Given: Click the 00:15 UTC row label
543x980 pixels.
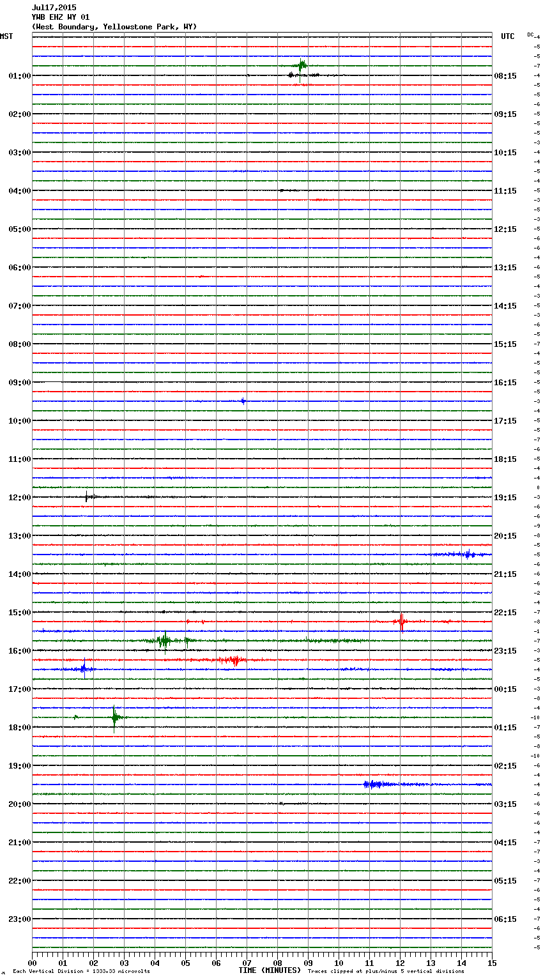Looking at the screenshot, I should pos(505,689).
